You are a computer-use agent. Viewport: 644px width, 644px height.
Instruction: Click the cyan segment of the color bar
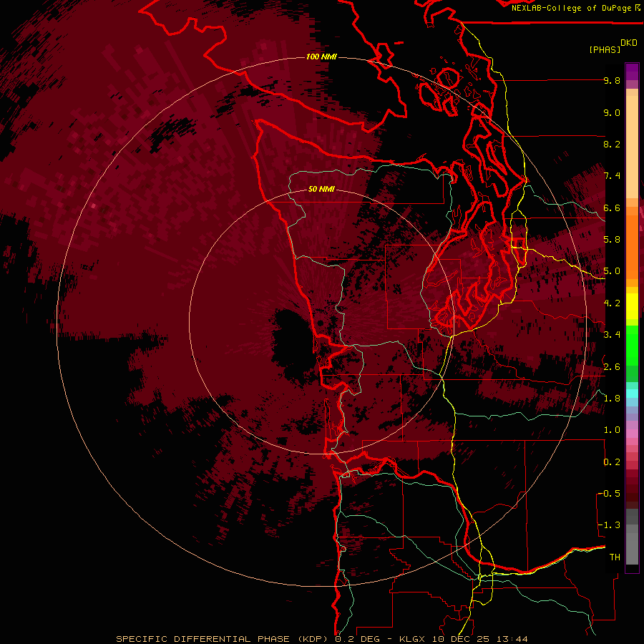click(632, 394)
